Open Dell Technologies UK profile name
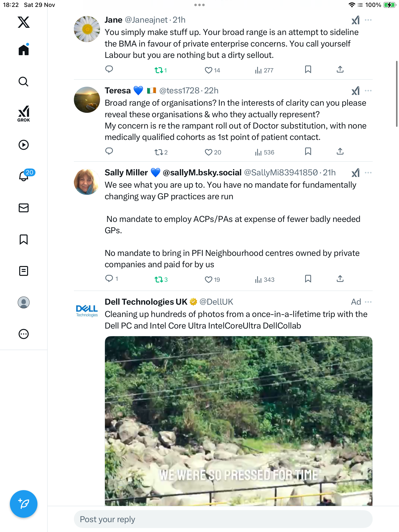 pos(146,302)
